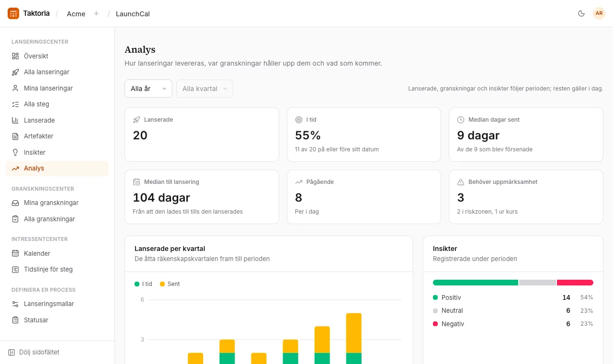Click the I tid legend entry

(143, 284)
